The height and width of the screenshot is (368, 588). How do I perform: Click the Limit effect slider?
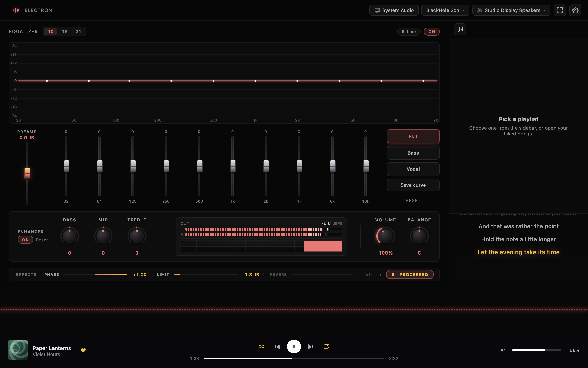pos(206,275)
